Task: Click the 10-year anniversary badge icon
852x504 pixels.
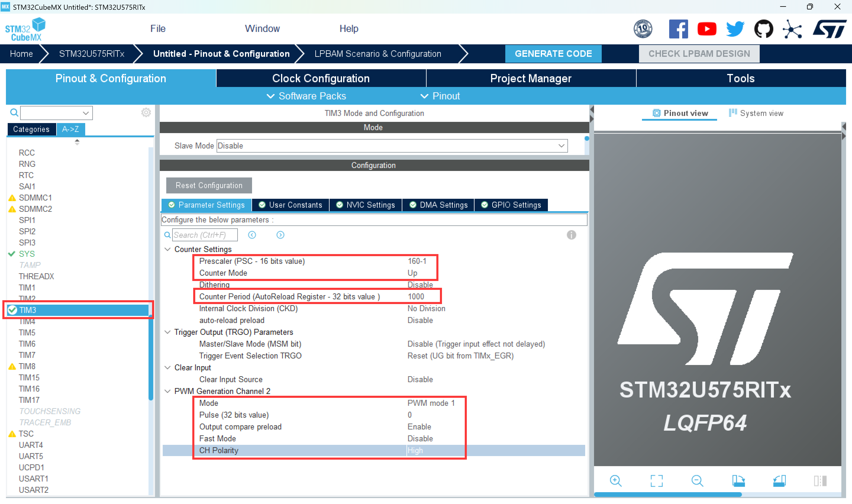Action: (x=643, y=29)
